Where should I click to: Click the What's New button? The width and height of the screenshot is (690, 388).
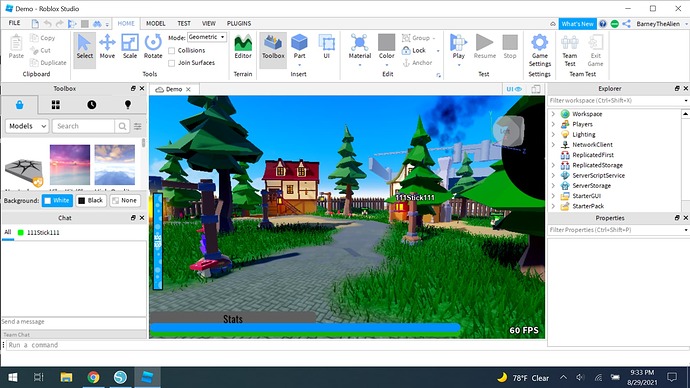tap(577, 24)
